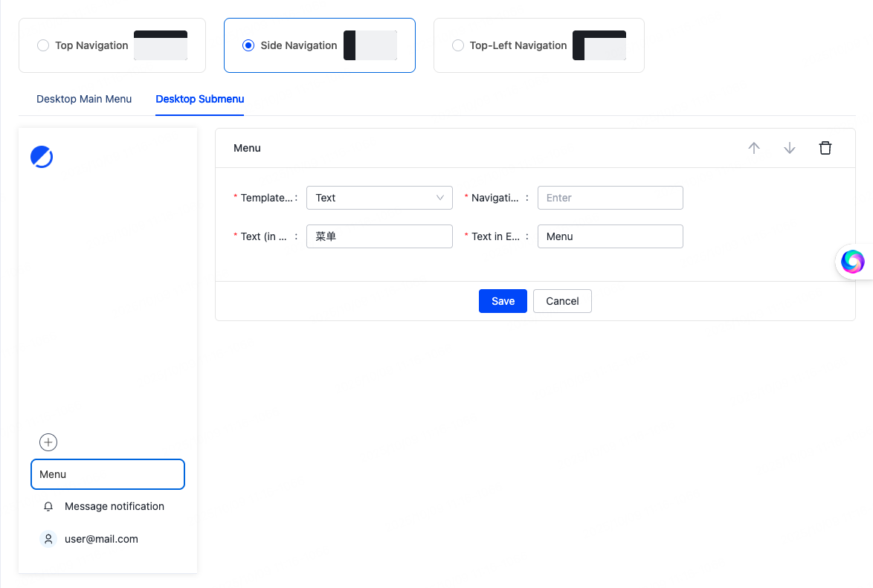Image resolution: width=873 pixels, height=588 pixels.
Task: Click the blue logo in sidebar preview
Action: coord(42,157)
